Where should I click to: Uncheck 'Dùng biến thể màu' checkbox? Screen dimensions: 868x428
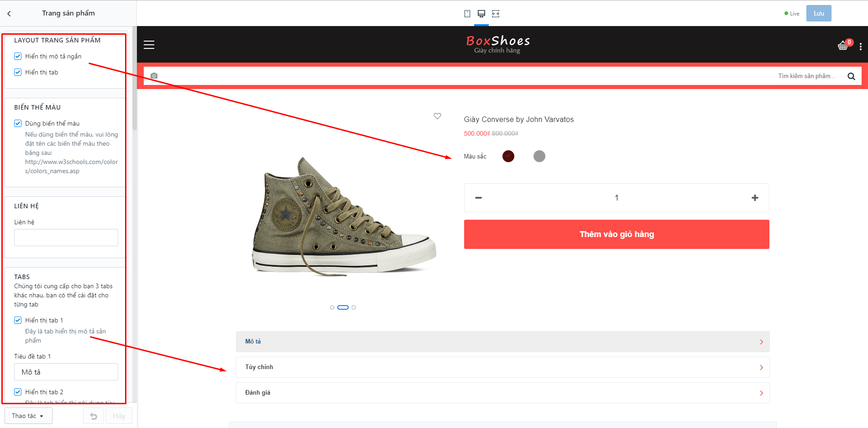click(x=18, y=123)
